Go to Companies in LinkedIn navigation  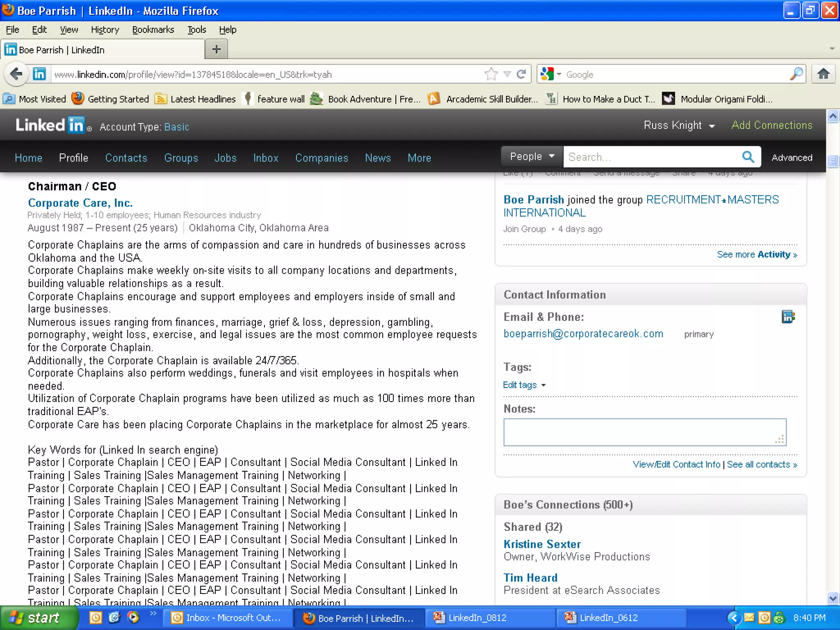(x=321, y=158)
